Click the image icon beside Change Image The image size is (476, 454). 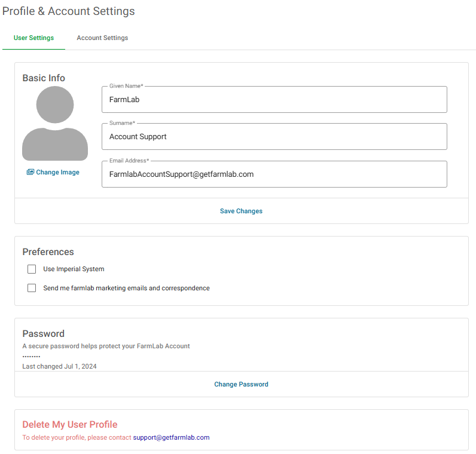point(30,172)
